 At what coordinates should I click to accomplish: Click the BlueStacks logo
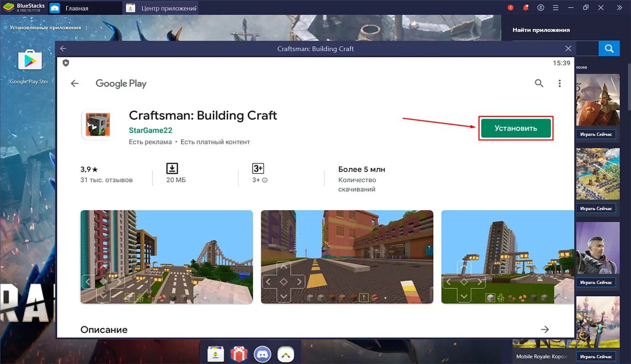click(x=8, y=8)
